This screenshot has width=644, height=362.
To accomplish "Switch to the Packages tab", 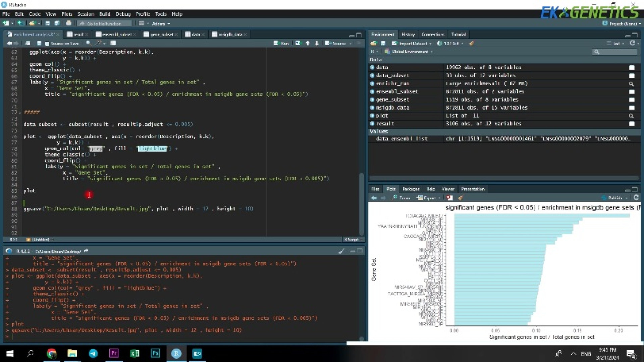I will tap(411, 189).
